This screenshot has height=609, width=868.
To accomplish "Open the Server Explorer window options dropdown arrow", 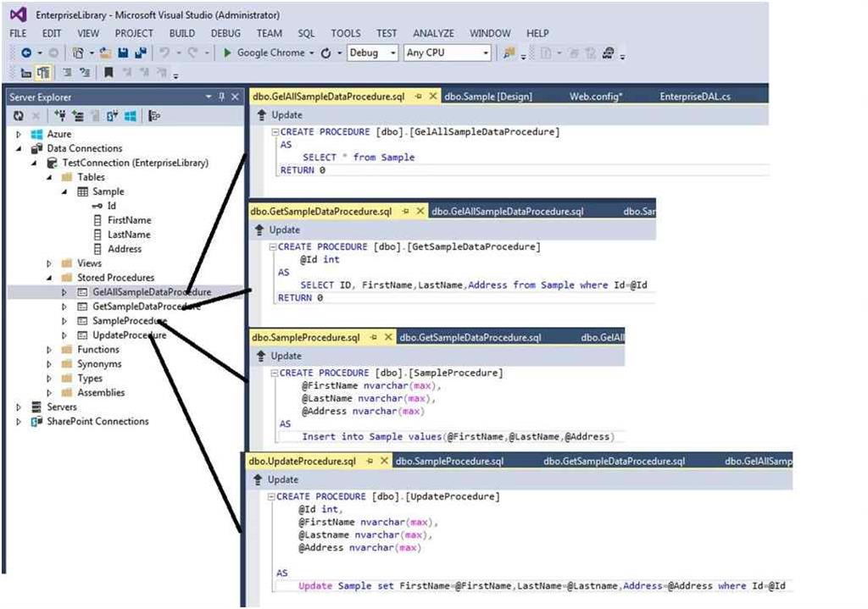I will tap(209, 97).
